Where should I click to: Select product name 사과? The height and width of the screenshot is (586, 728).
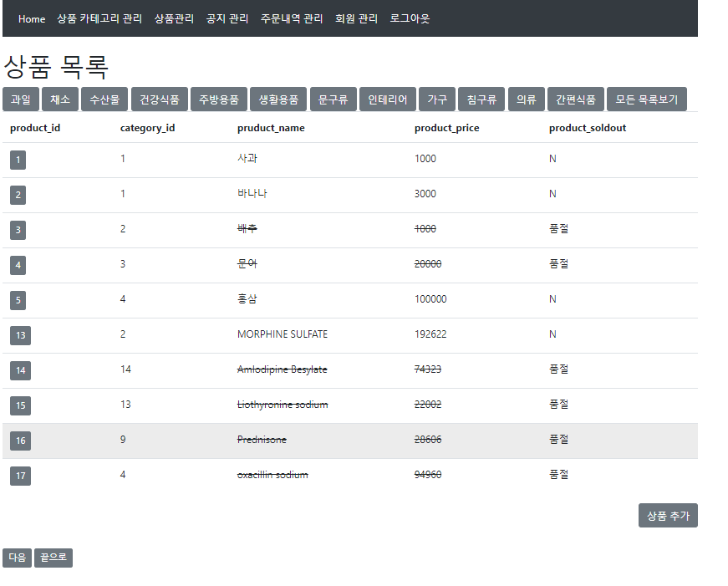pos(247,158)
